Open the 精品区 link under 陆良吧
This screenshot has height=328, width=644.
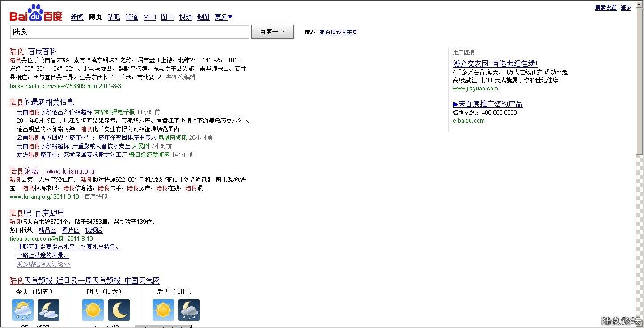pyautogui.click(x=47, y=230)
